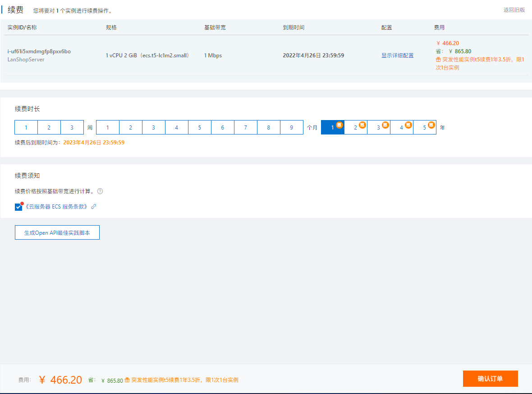Image resolution: width=532 pixels, height=394 pixels.
Task: Toggle the ECS service terms agreement checkbox
Action: [x=18, y=207]
